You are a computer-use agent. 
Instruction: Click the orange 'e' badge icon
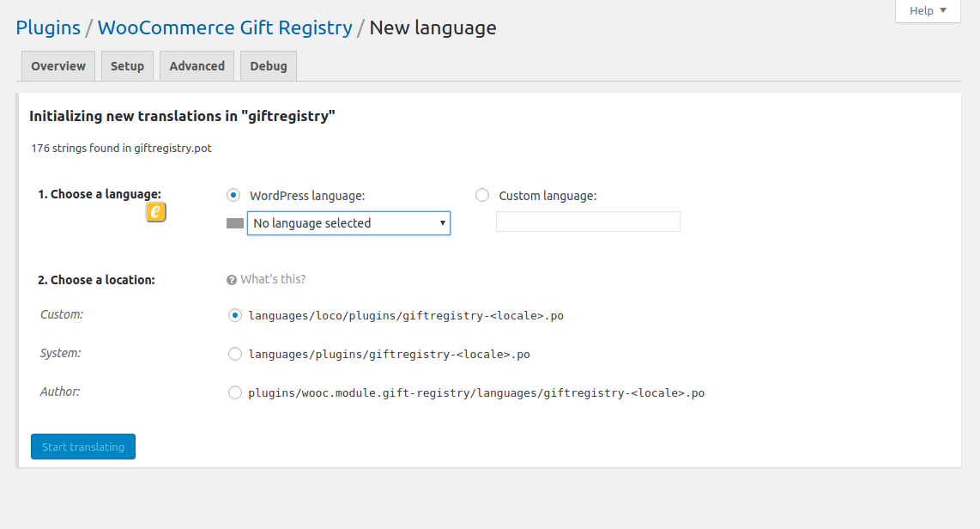pyautogui.click(x=155, y=212)
